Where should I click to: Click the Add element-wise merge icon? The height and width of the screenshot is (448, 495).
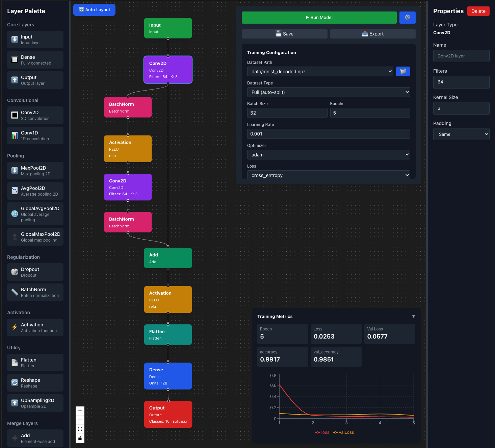14,438
